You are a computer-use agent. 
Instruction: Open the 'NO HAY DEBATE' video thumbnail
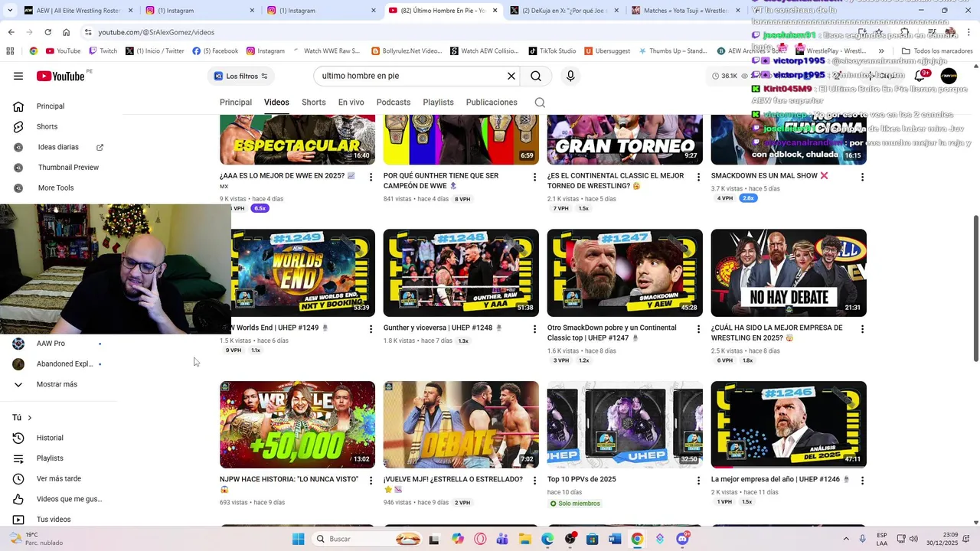tap(789, 273)
